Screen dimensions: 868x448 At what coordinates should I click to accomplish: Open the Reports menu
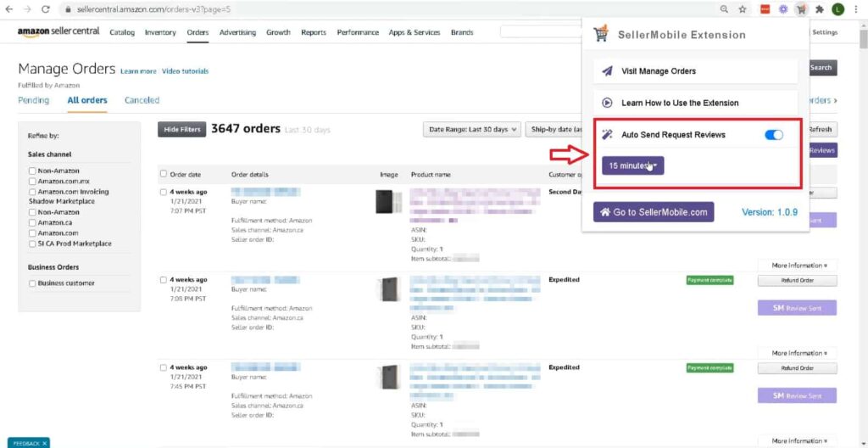(x=314, y=32)
